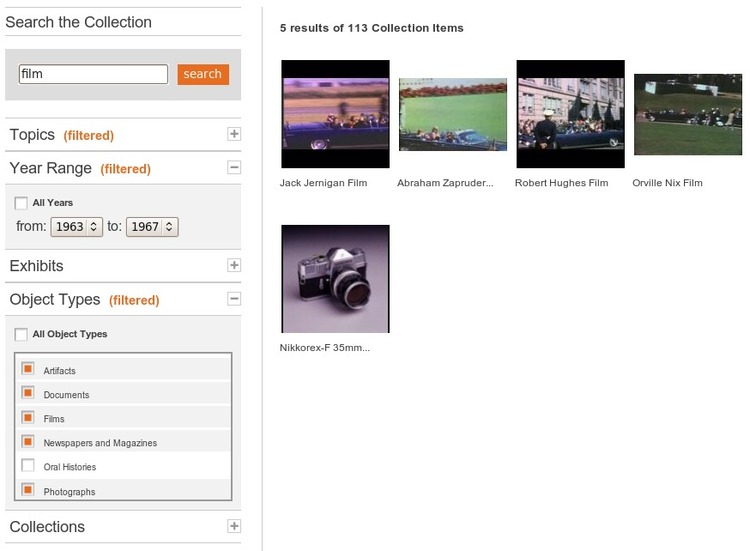Viewport: 750px width, 551px height.
Task: Expand the Topics section plus icon
Action: [234, 134]
